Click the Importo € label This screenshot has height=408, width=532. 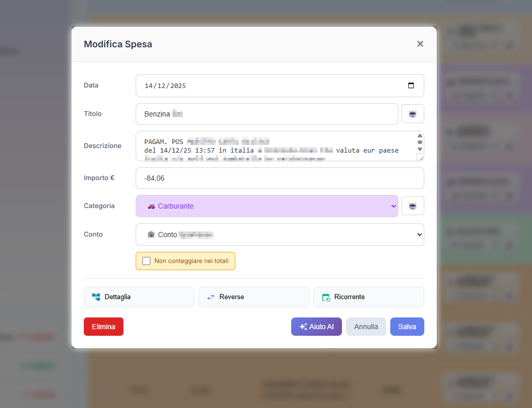99,178
